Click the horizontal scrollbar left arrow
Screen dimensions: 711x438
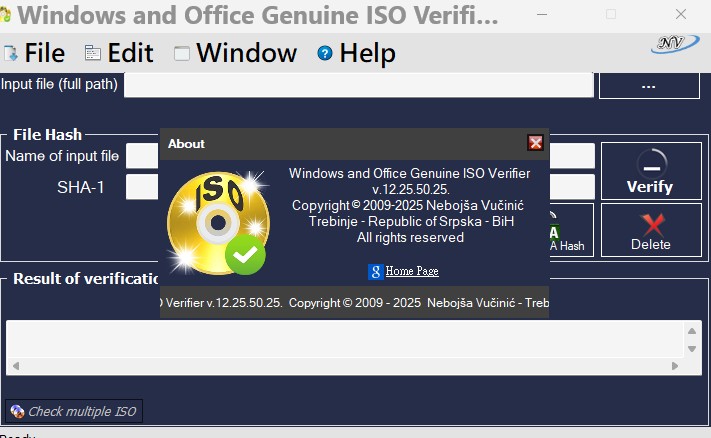tap(16, 366)
